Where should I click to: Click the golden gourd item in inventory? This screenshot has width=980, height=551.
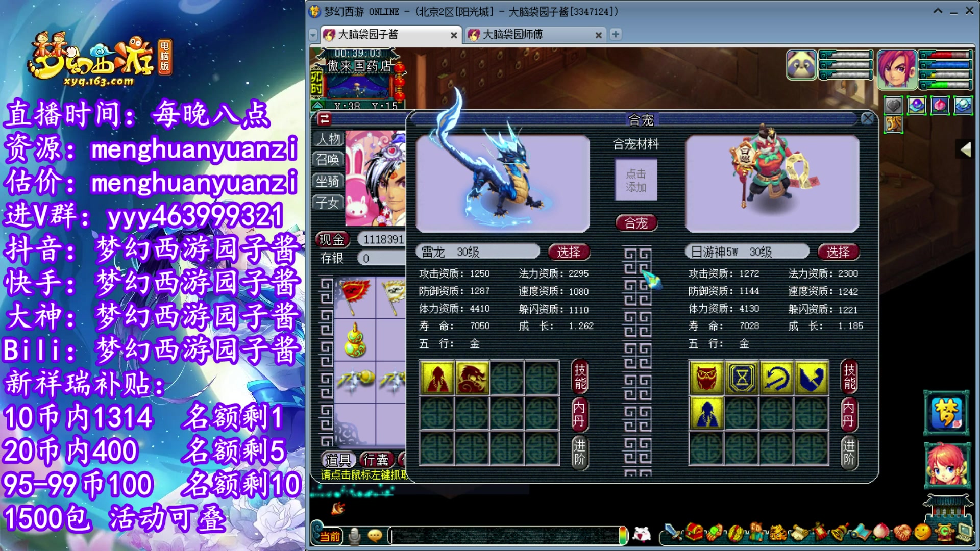tap(354, 340)
